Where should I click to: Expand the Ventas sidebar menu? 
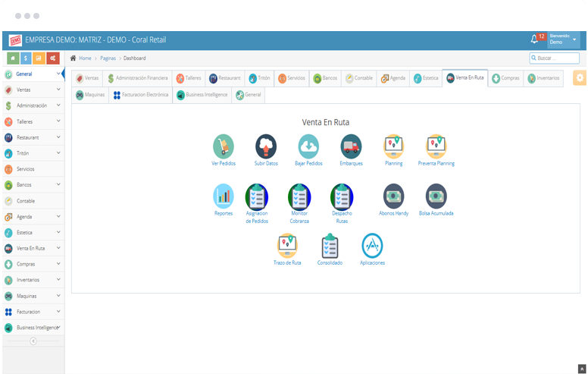33,90
